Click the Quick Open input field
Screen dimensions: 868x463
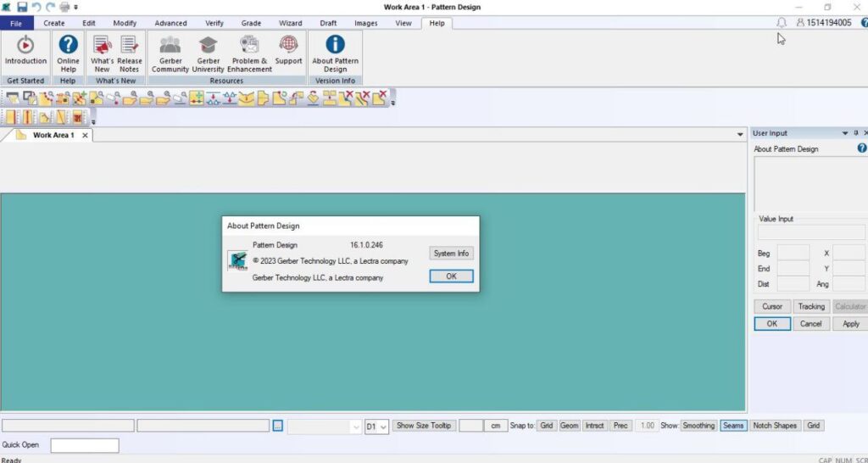point(85,445)
